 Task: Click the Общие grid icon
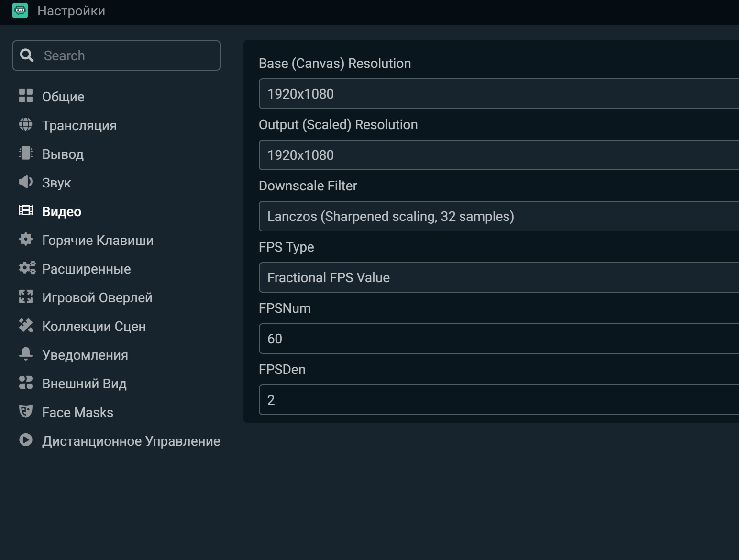coord(26,96)
